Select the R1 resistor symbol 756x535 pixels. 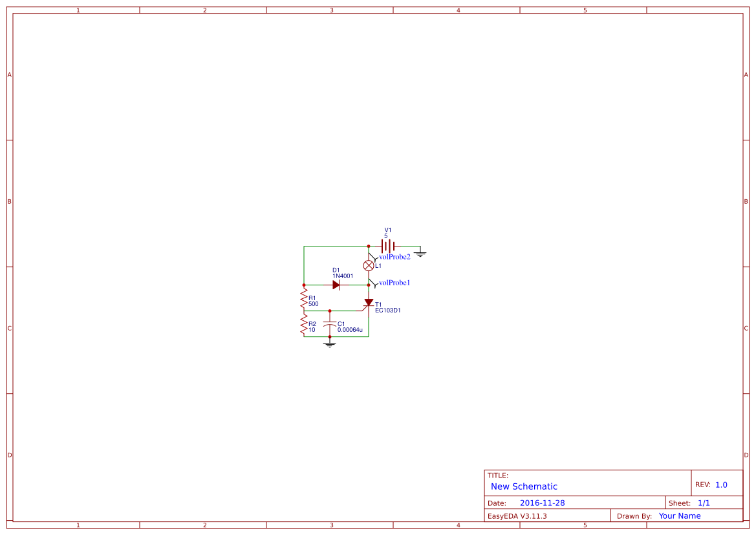click(304, 298)
